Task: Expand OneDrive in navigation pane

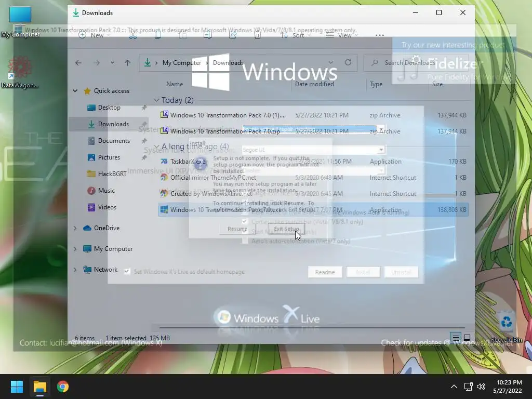Action: (75, 228)
